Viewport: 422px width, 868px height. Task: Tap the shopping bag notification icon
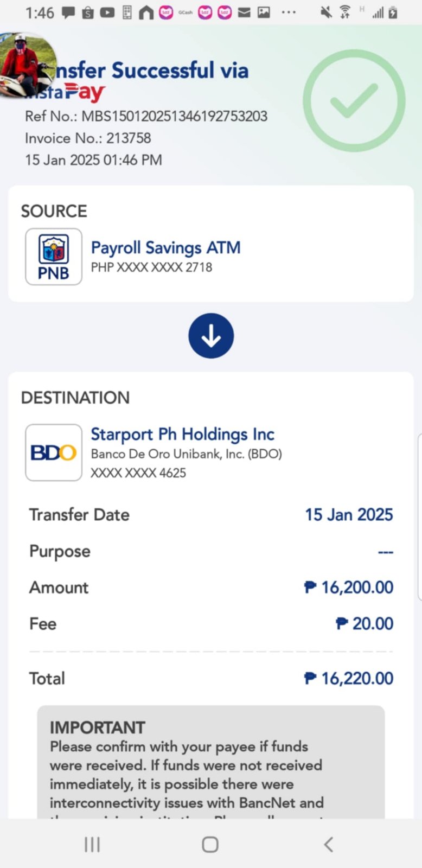(x=88, y=12)
